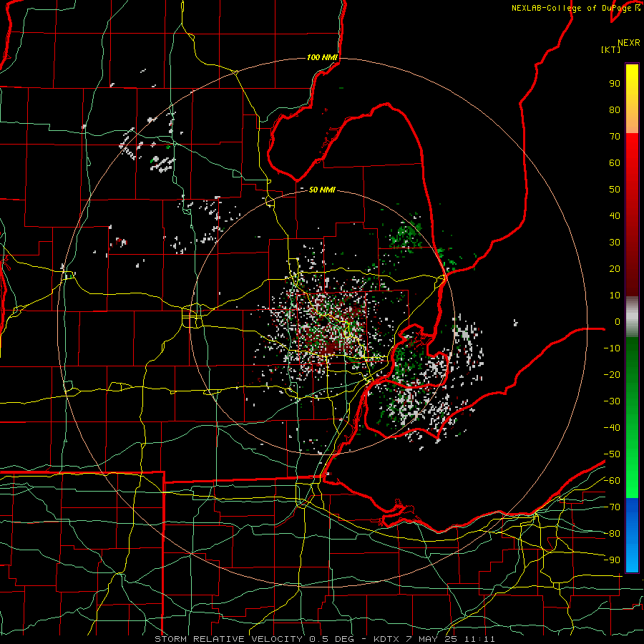Viewport: 644px width, 644px height.
Task: Click the 0 value on the velocity scale
Action: 618,321
